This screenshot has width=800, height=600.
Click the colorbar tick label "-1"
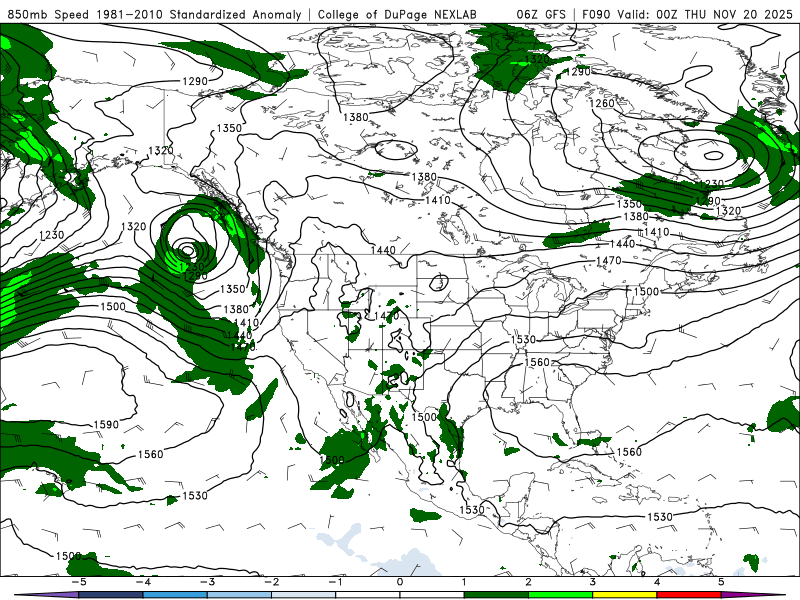[336, 582]
